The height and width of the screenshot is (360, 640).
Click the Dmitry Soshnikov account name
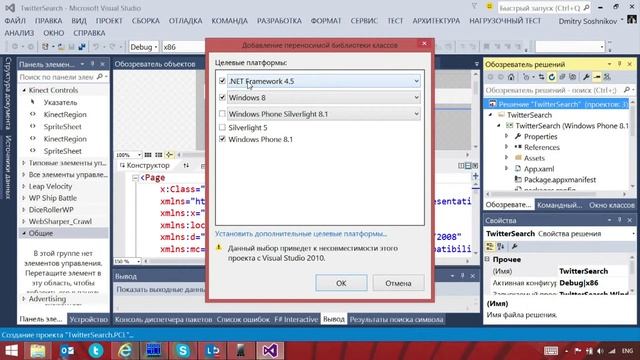tap(588, 21)
